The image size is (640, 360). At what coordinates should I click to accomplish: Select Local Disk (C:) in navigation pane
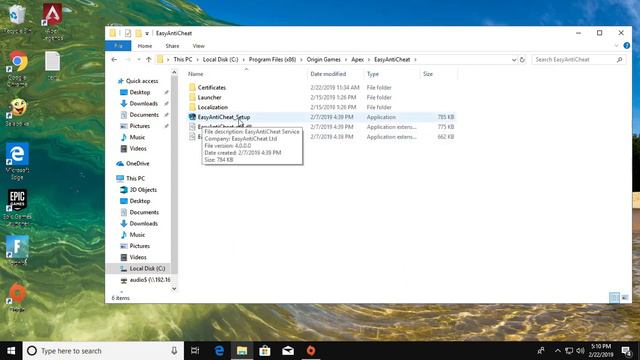point(147,269)
